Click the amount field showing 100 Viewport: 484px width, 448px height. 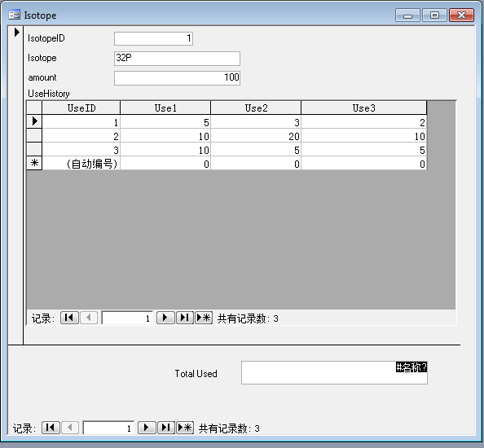tap(177, 78)
